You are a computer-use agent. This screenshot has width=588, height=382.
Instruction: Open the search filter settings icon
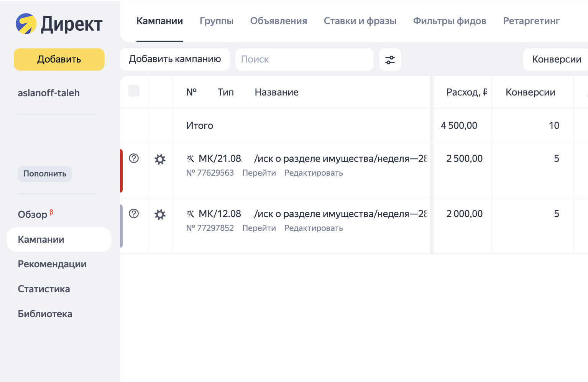(390, 60)
